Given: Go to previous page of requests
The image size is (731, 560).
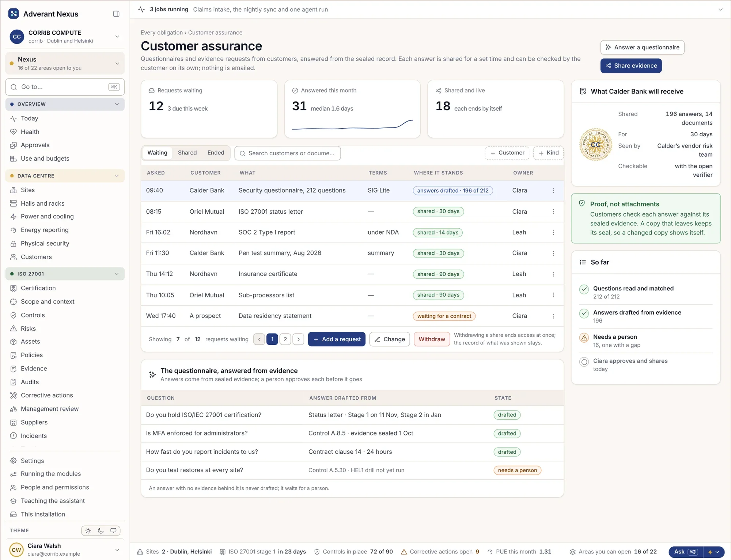Looking at the screenshot, I should 259,339.
